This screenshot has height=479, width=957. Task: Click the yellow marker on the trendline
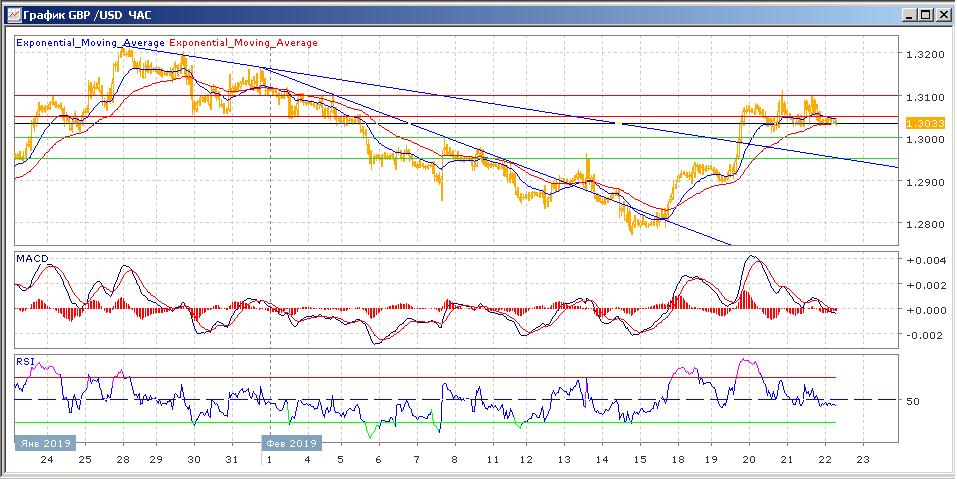pyautogui.click(x=621, y=123)
